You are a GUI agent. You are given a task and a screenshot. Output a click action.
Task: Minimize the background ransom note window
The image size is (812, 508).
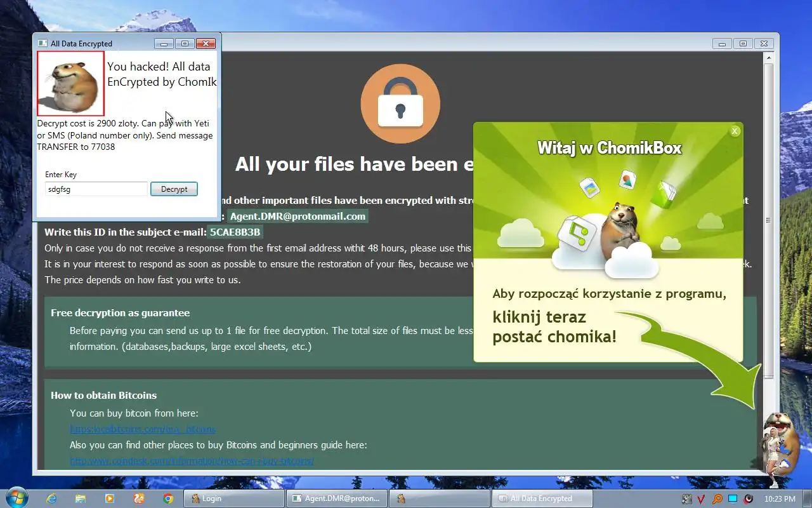(x=722, y=43)
